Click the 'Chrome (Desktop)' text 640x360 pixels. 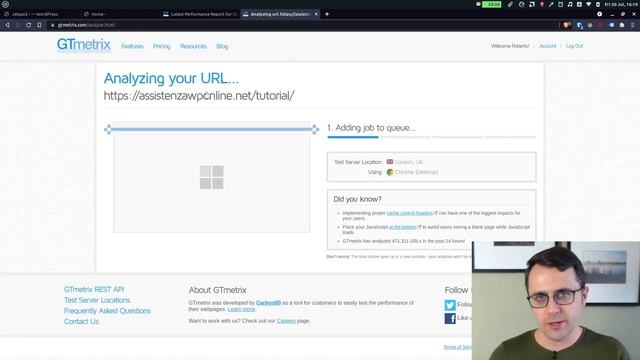pos(416,172)
